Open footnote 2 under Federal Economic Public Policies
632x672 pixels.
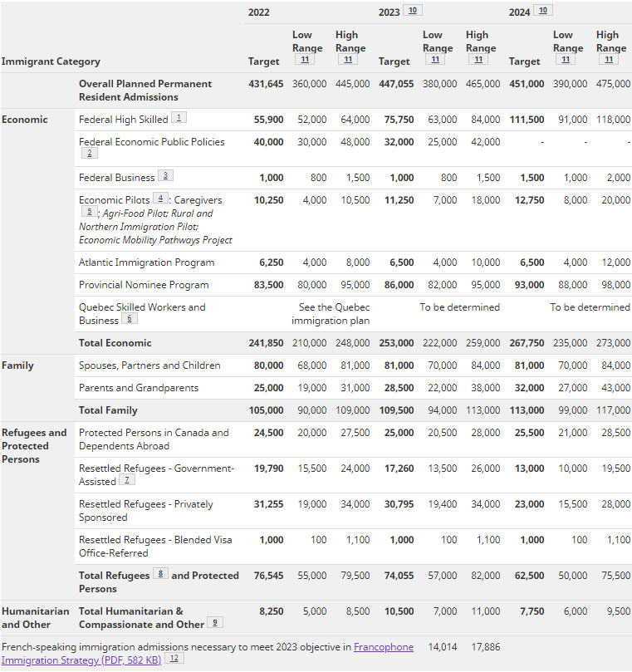[x=90, y=154]
